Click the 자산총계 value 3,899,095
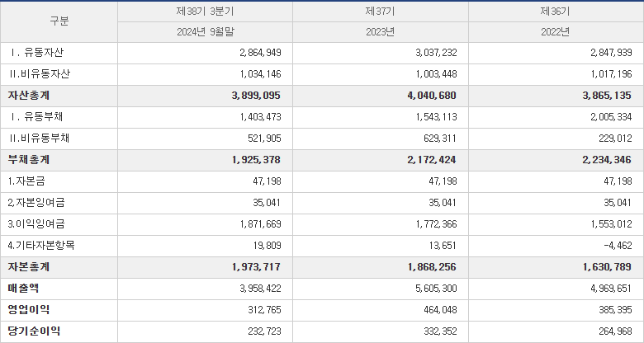The width and height of the screenshot is (644, 343). (256, 96)
